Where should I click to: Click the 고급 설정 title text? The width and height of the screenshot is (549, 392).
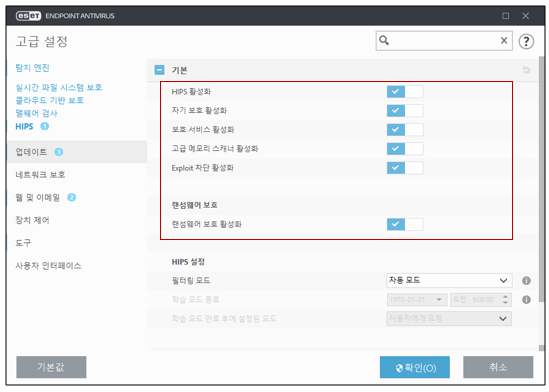tap(41, 41)
